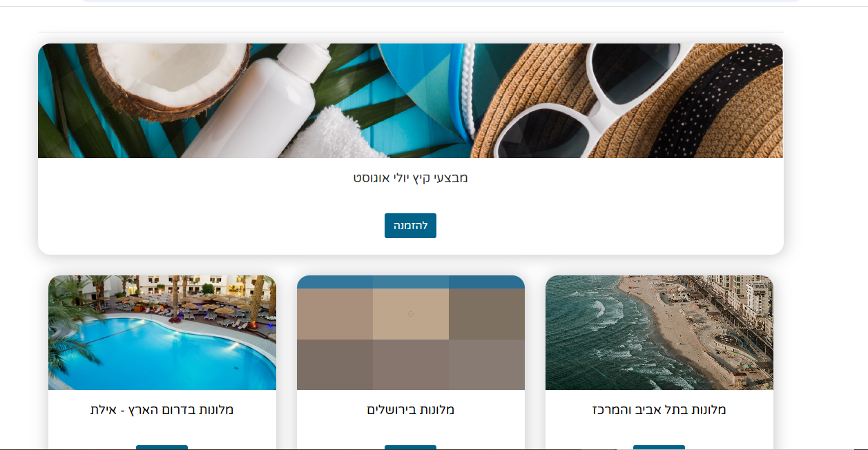Open the pixelated Jerusalem hotels image
The width and height of the screenshot is (868, 450).
coord(411,333)
